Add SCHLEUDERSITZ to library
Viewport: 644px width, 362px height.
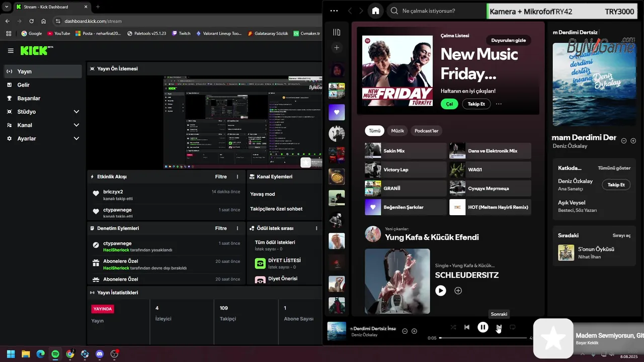[458, 291]
